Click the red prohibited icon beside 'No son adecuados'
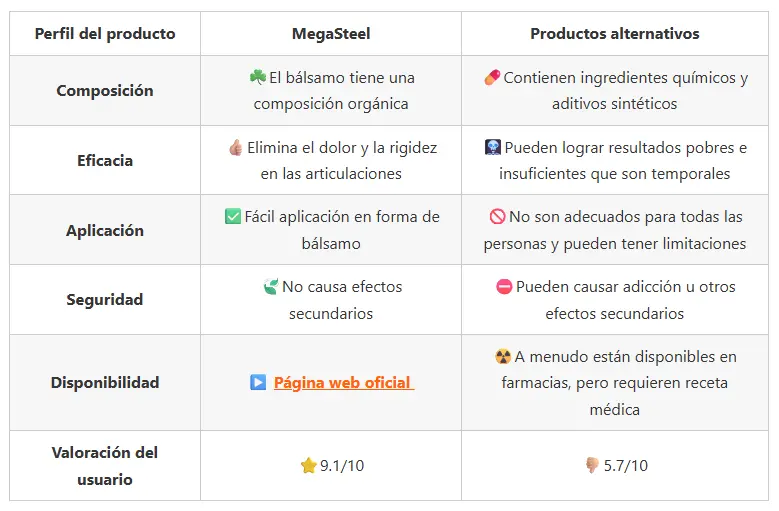779x511 pixels. (497, 216)
